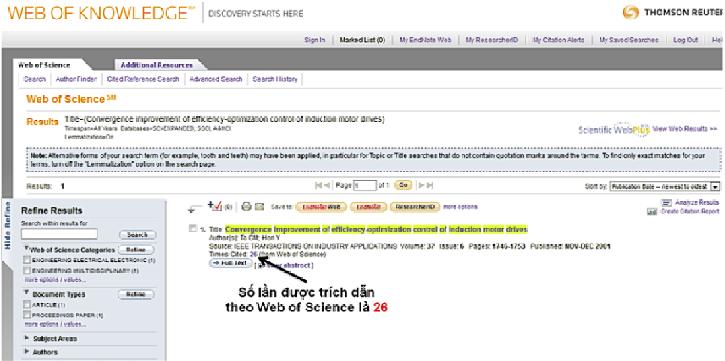
Task: Open the Search menu item
Action: [35, 79]
